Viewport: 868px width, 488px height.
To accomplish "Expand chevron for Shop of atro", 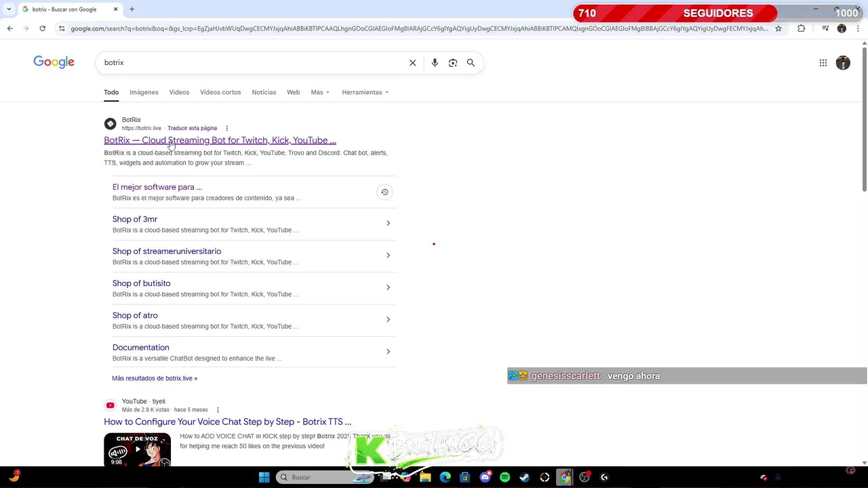I will coord(388,319).
